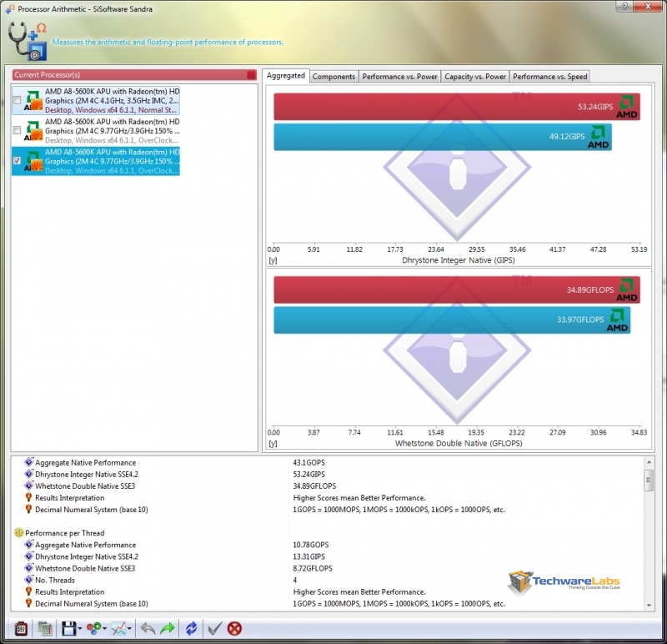Click the question mark Help button in title bar
667x644 pixels.
click(x=624, y=7)
